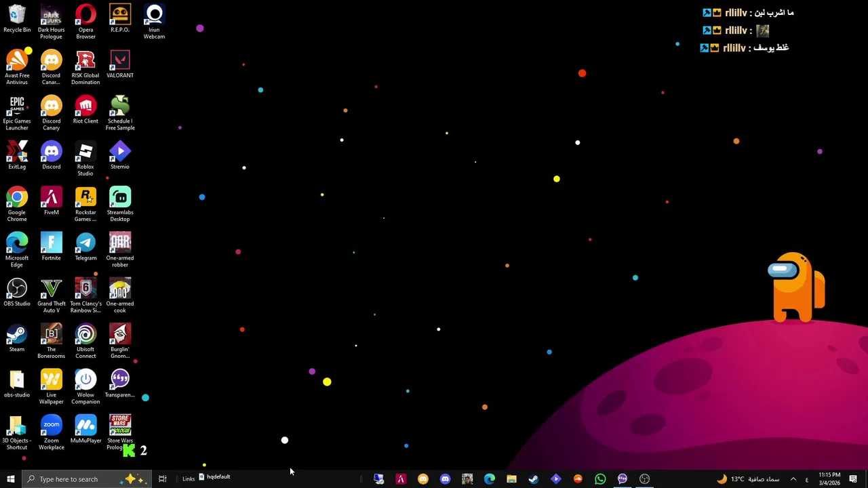868x488 pixels.
Task: Open WhatsApp from the taskbar
Action: (600, 479)
